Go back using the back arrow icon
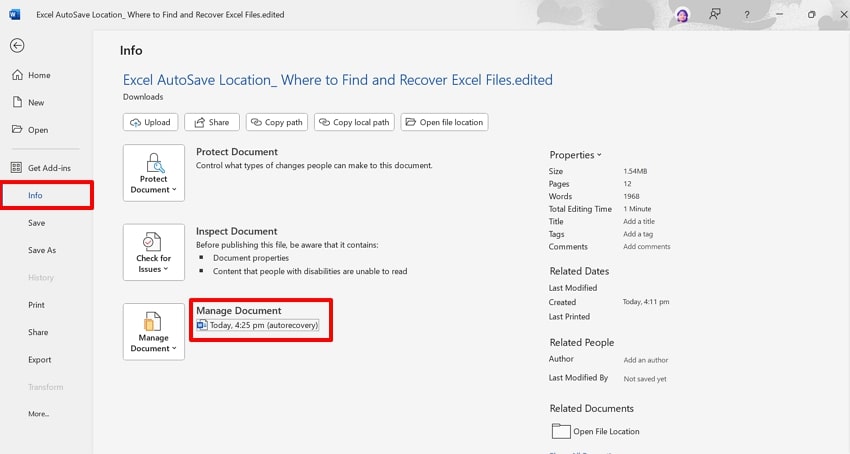The width and height of the screenshot is (850, 454). click(x=17, y=46)
